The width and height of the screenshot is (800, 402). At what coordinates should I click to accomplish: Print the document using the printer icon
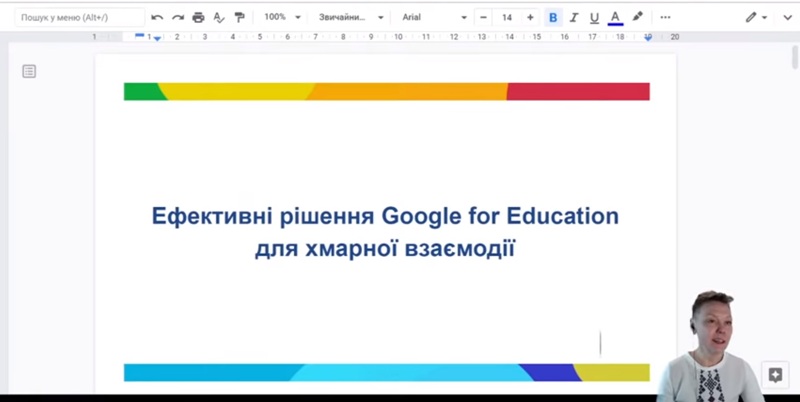coord(198,17)
